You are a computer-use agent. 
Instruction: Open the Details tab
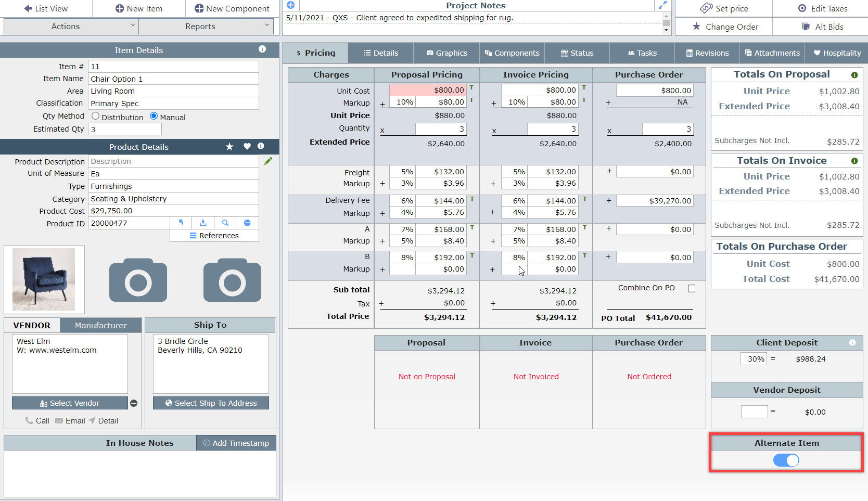tap(381, 53)
